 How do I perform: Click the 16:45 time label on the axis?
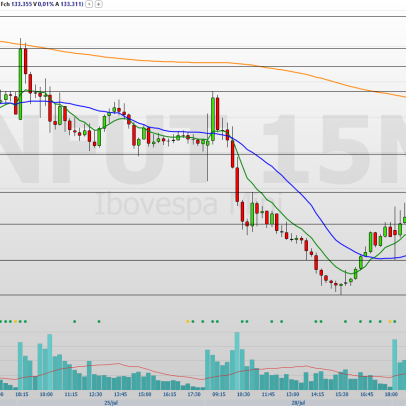[367, 394]
